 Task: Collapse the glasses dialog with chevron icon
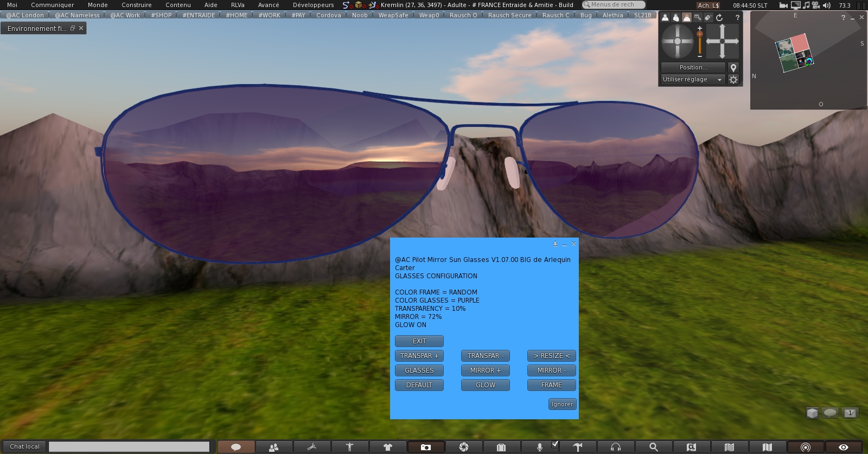coord(555,244)
